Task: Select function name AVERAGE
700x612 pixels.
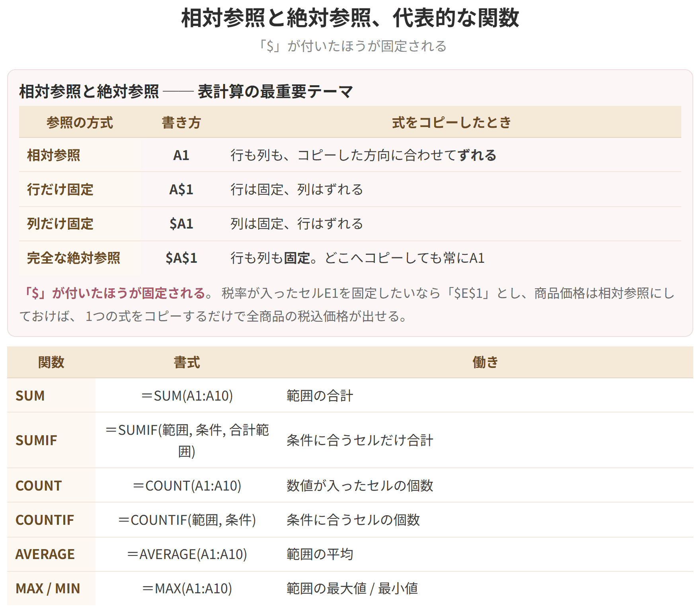Action: tap(45, 554)
